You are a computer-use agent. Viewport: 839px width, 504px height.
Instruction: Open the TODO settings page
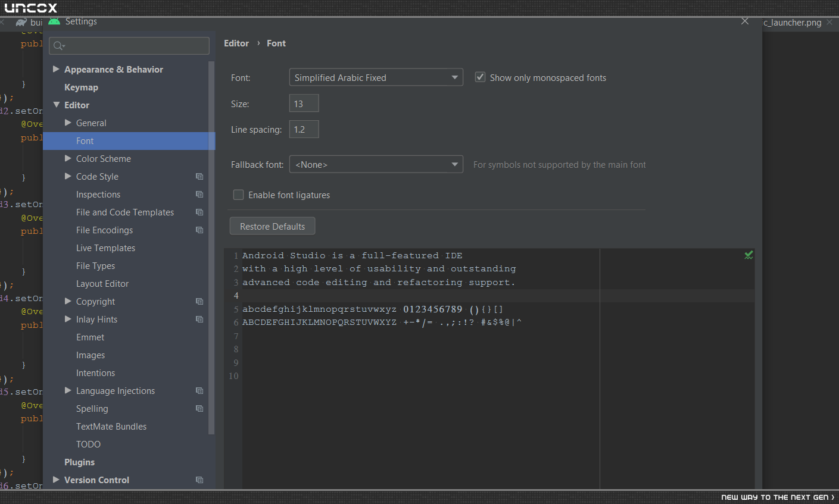[88, 444]
